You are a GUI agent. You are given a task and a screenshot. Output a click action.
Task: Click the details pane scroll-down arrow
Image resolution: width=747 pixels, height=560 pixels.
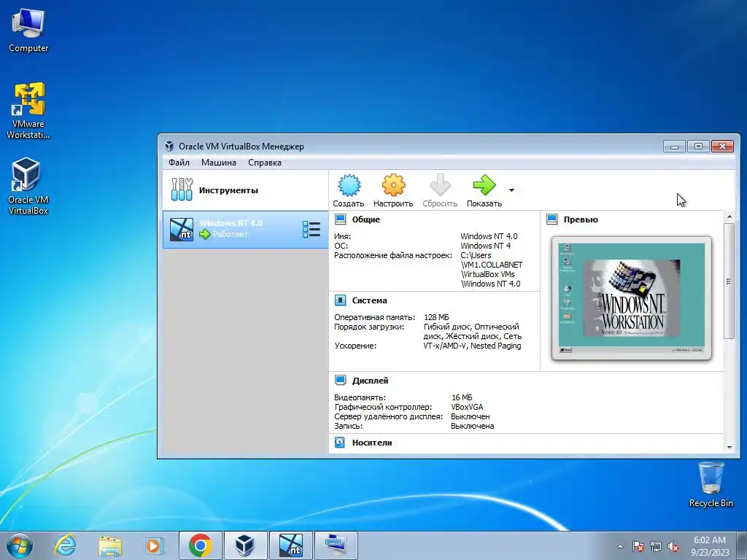729,448
